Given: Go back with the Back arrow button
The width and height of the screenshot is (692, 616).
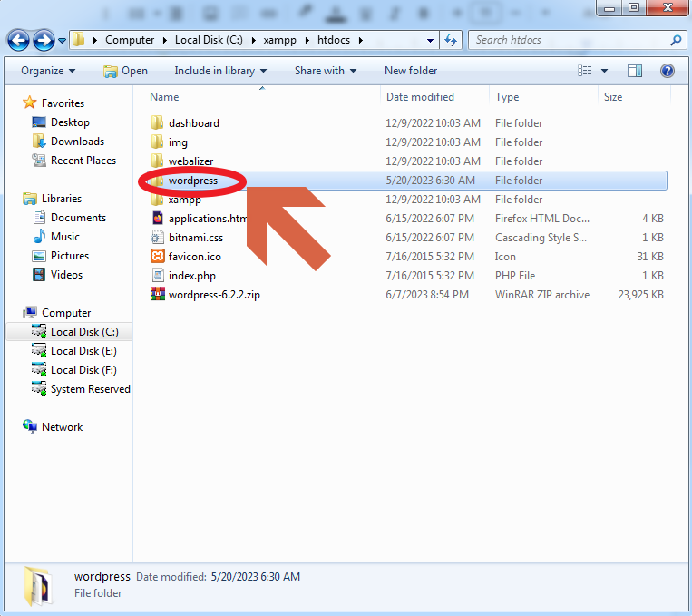Looking at the screenshot, I should 18,41.
